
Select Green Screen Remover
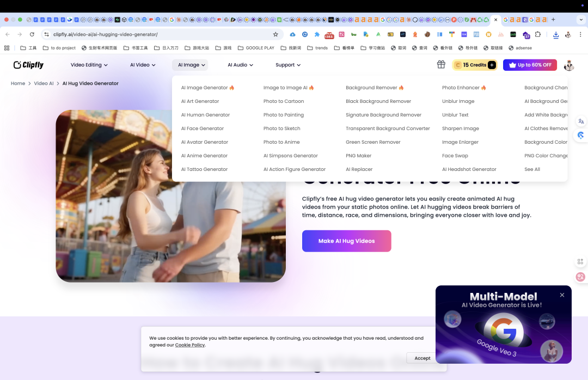click(x=373, y=142)
